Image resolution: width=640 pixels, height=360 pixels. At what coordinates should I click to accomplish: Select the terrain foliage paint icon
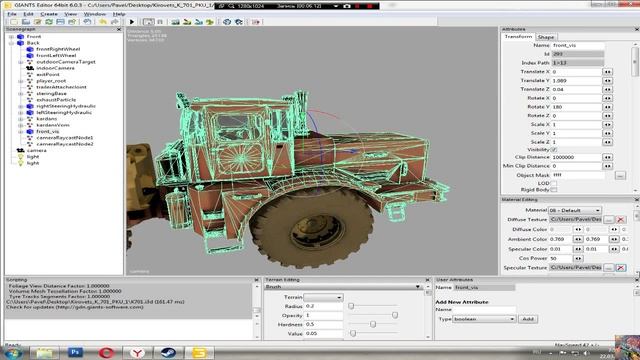[x=199, y=22]
